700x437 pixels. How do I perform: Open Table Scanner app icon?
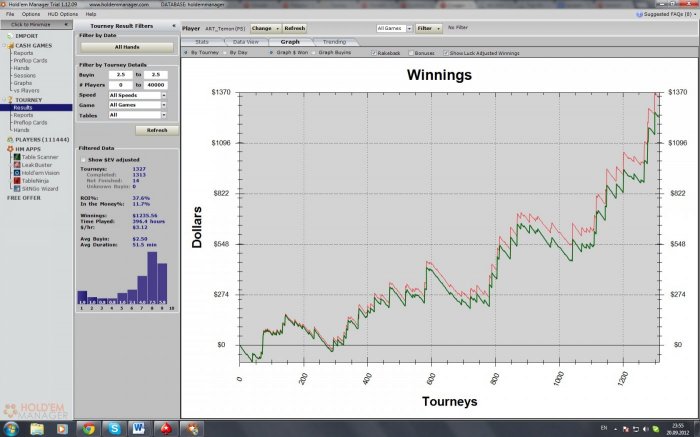pyautogui.click(x=17, y=157)
